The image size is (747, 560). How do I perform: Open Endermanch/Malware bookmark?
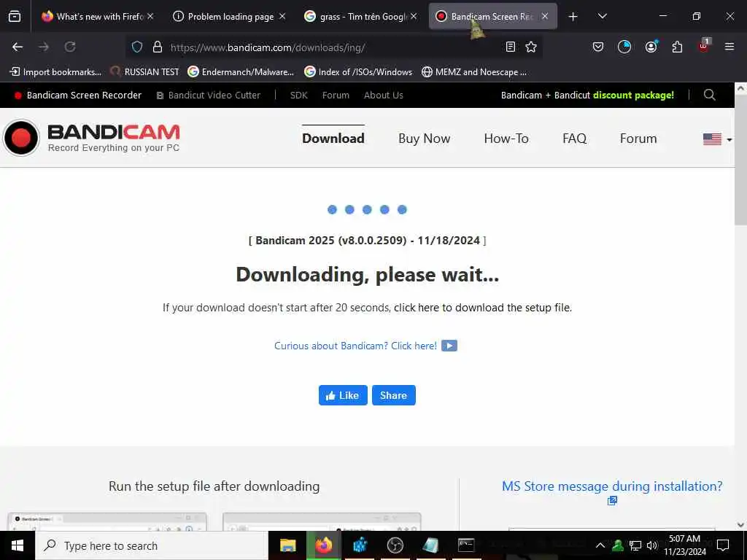pos(241,72)
